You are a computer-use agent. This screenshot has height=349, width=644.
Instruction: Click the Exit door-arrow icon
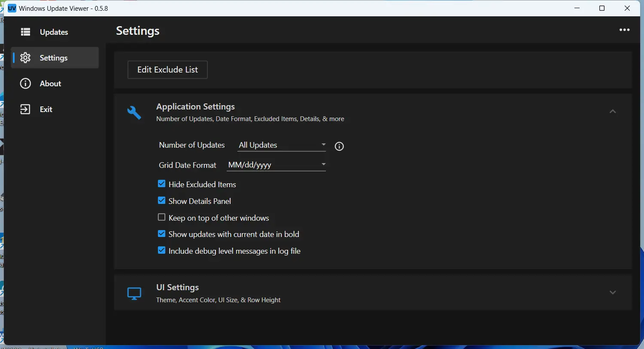pyautogui.click(x=26, y=109)
